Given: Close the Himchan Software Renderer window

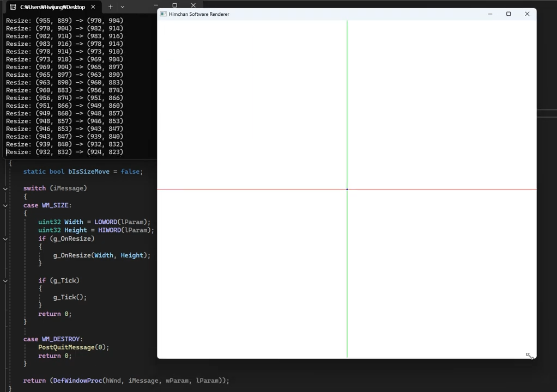Looking at the screenshot, I should tap(527, 14).
